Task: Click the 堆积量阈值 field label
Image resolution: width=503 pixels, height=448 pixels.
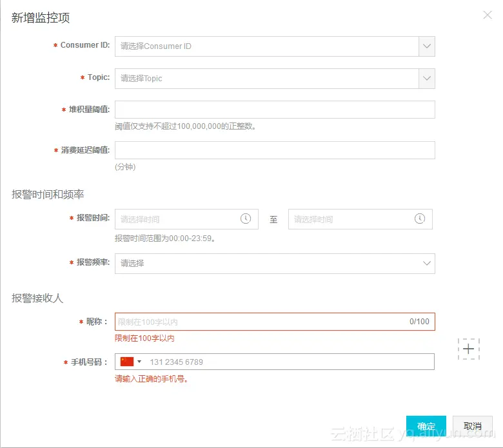Action: [x=89, y=110]
